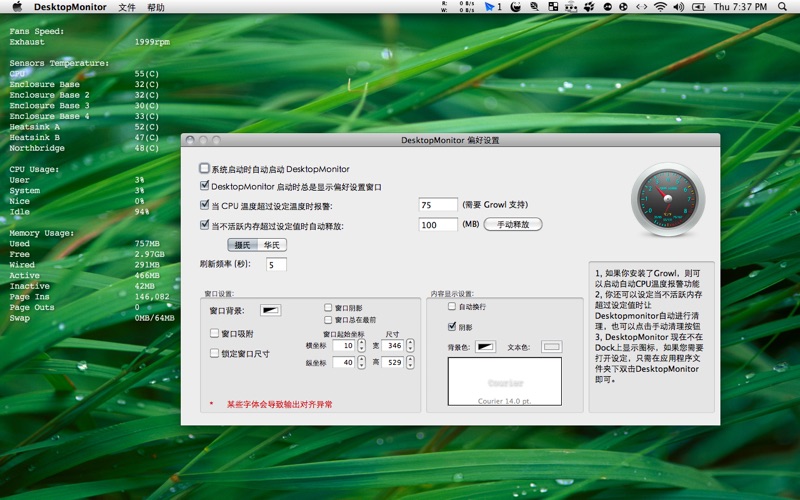The image size is (800, 500).
Task: Click the speedometer gauge icon
Action: [668, 199]
